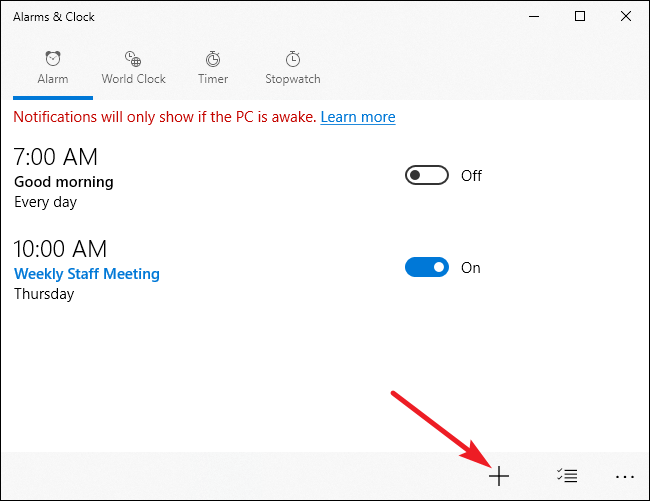Open the three-dot more options menu
Screen dimensions: 650x501
(x=625, y=477)
